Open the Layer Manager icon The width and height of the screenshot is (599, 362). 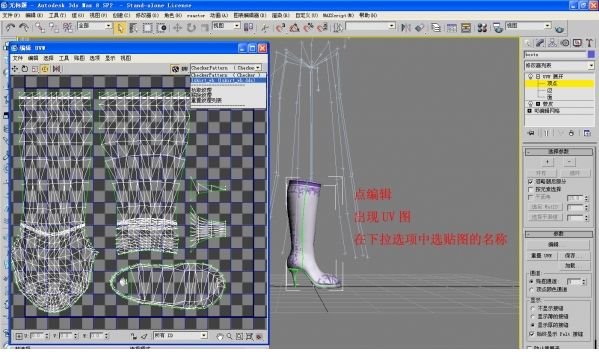(x=435, y=27)
